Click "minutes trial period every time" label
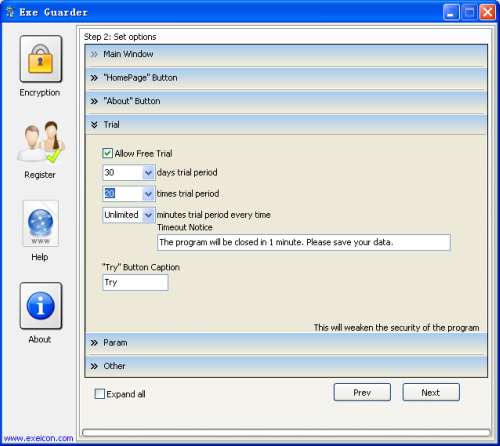500x446 pixels. click(x=214, y=215)
